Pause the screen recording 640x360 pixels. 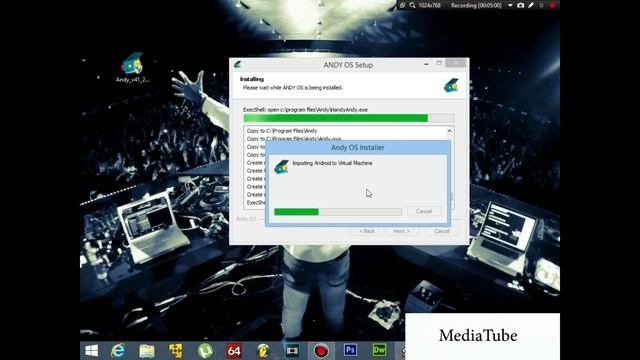click(542, 5)
